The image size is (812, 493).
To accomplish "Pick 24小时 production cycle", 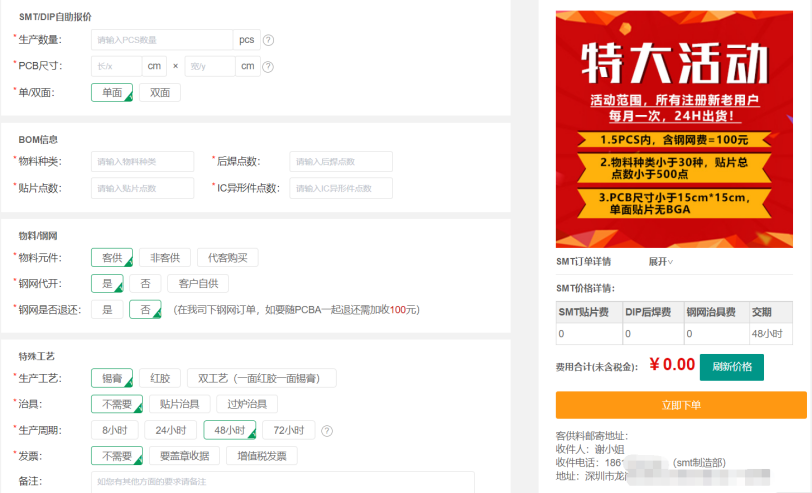I will coord(170,430).
